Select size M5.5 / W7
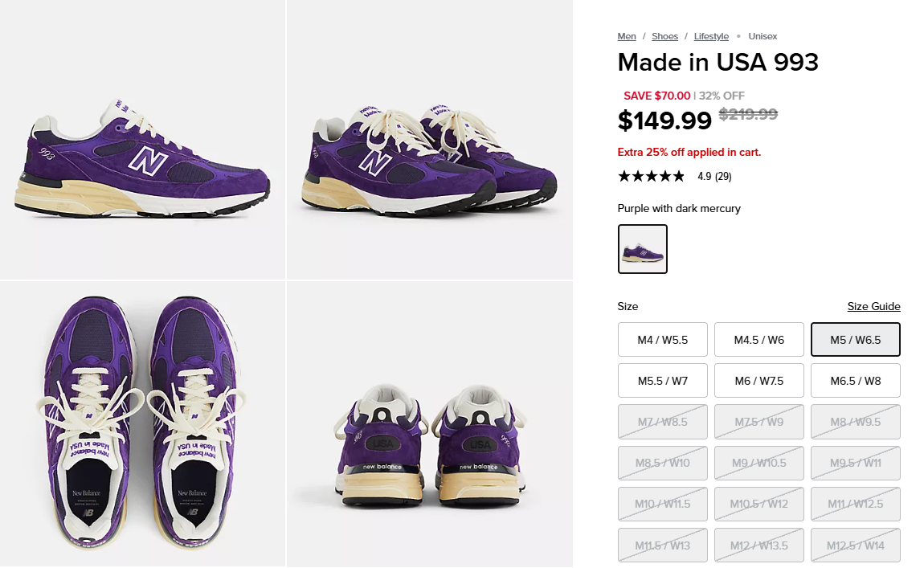Viewport: 924px width, 568px height. click(x=663, y=381)
